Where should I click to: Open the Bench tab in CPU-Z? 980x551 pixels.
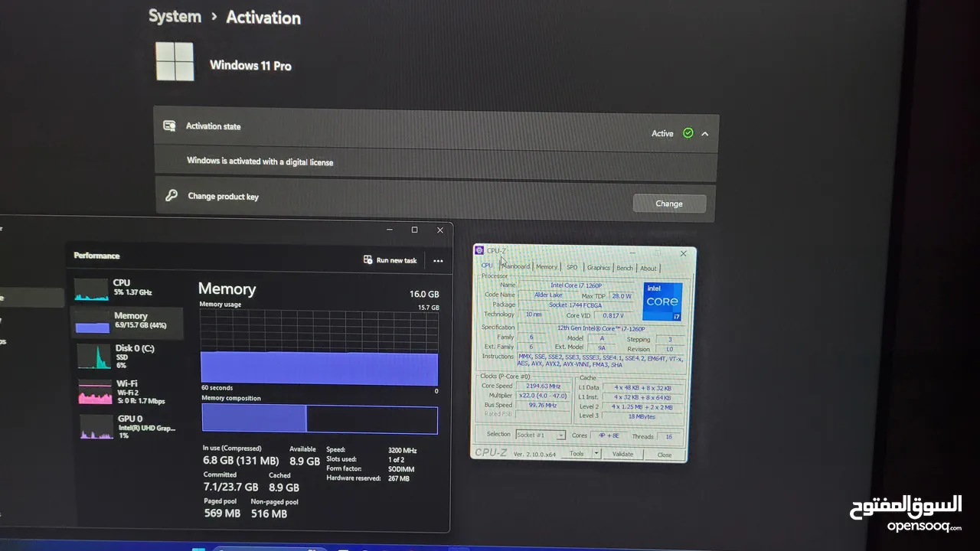coord(625,268)
